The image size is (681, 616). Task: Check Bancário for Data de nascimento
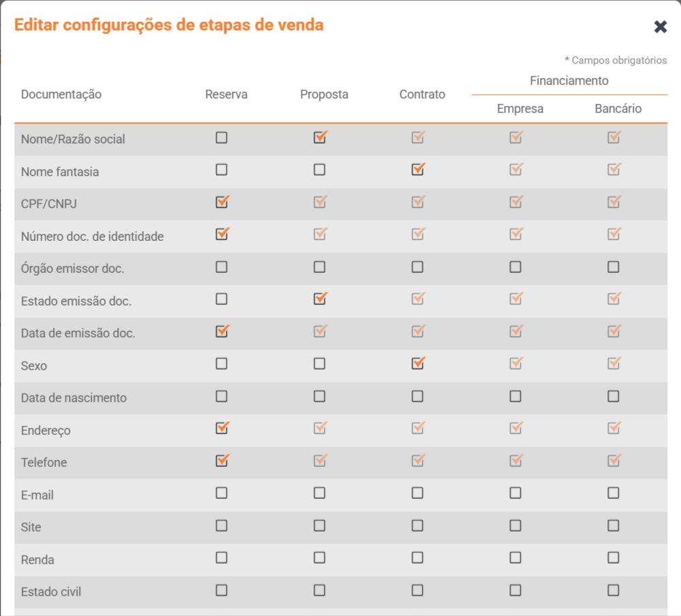[614, 396]
